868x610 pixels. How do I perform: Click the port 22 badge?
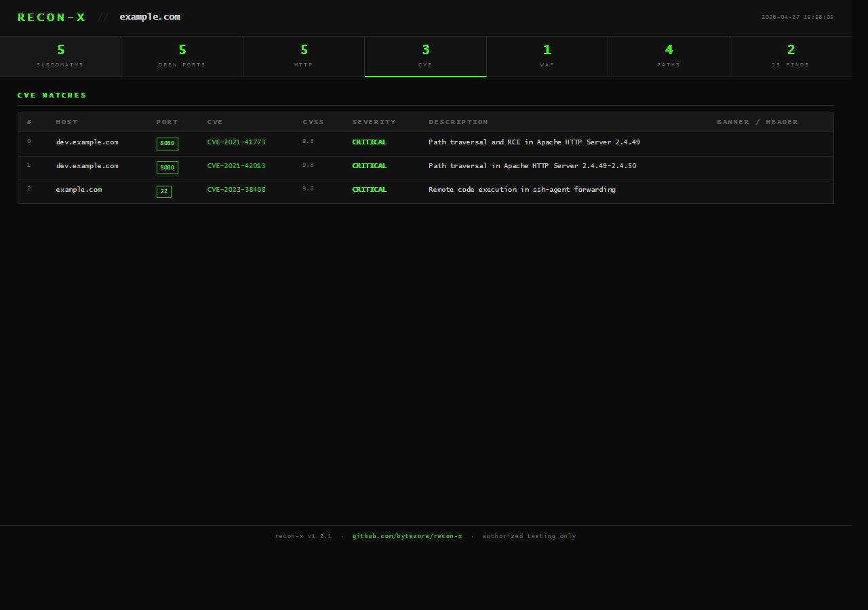[x=164, y=192]
